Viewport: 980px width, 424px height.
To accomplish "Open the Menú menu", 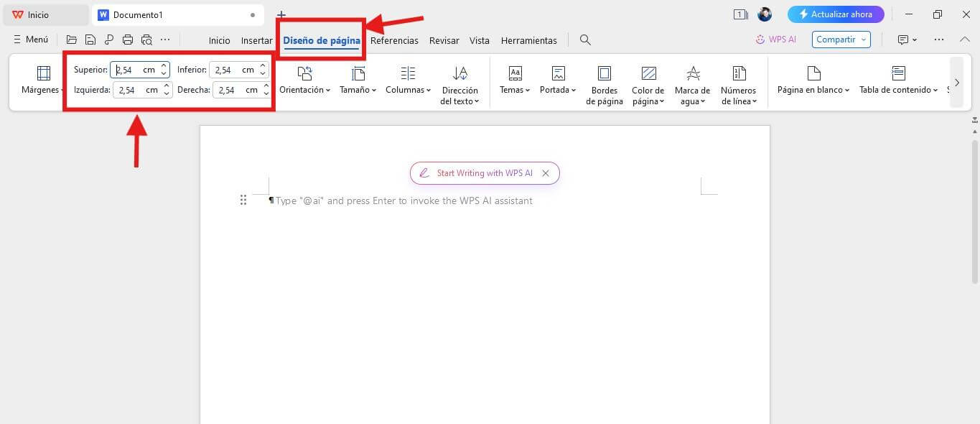I will (30, 39).
